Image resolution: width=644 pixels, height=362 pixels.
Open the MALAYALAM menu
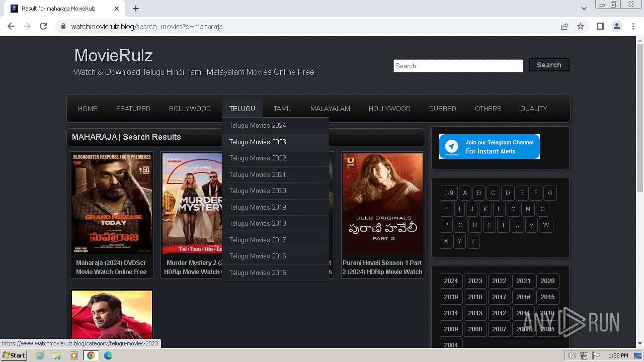coord(330,109)
